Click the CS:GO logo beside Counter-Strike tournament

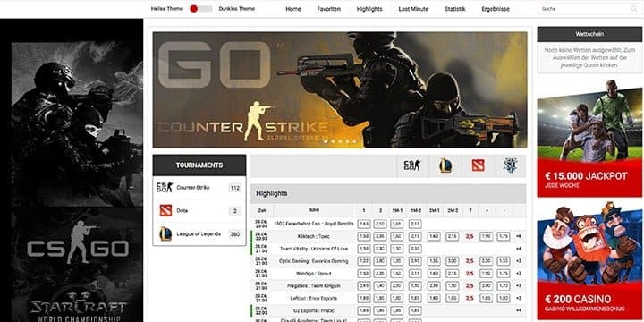[x=165, y=187]
